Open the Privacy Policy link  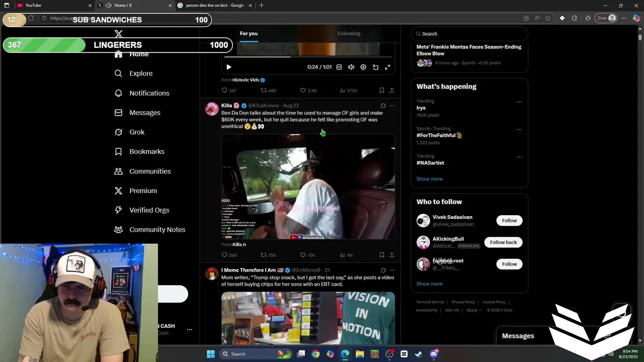pyautogui.click(x=463, y=302)
